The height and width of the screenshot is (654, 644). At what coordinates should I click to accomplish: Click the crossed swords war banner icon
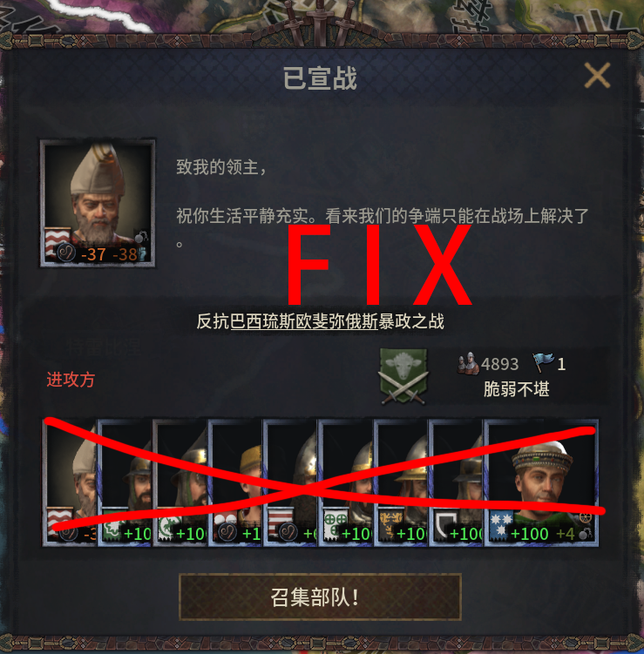403,377
